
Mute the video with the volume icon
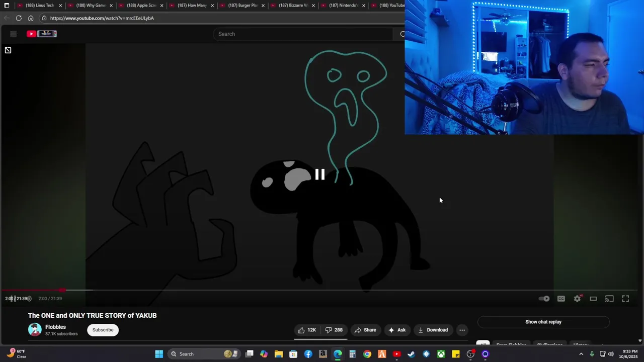[x=28, y=299]
